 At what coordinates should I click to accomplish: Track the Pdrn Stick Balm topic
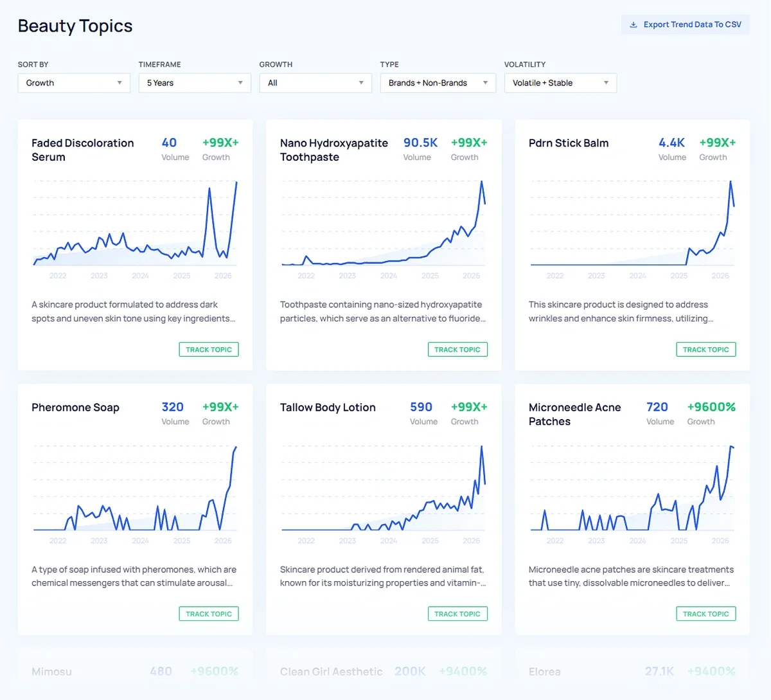tap(706, 350)
